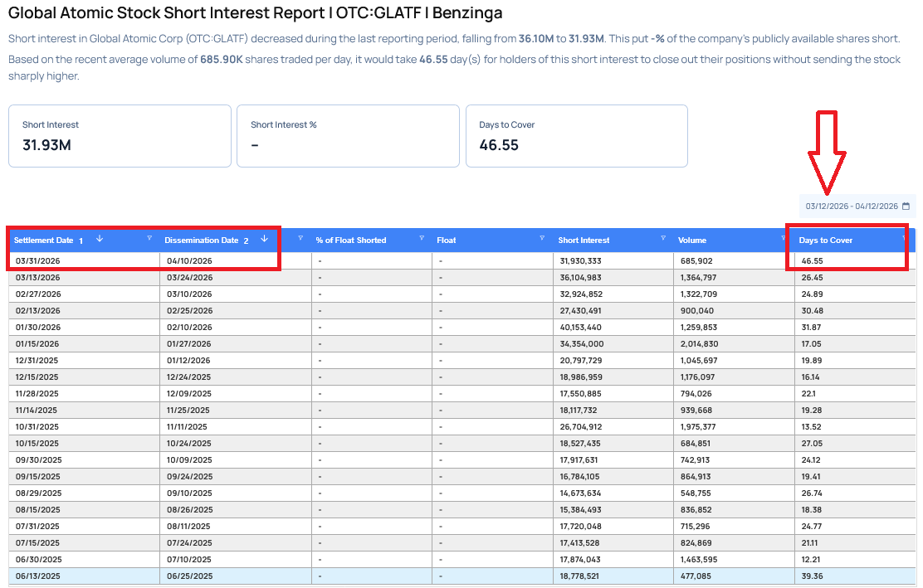Click volume value 685,902
This screenshot has height=588, width=923.
tap(696, 260)
